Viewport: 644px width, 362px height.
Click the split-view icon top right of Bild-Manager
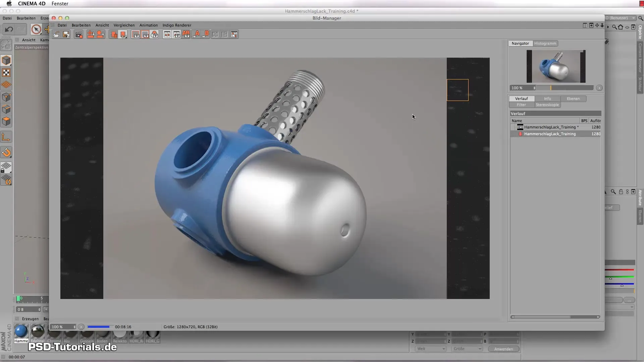585,25
